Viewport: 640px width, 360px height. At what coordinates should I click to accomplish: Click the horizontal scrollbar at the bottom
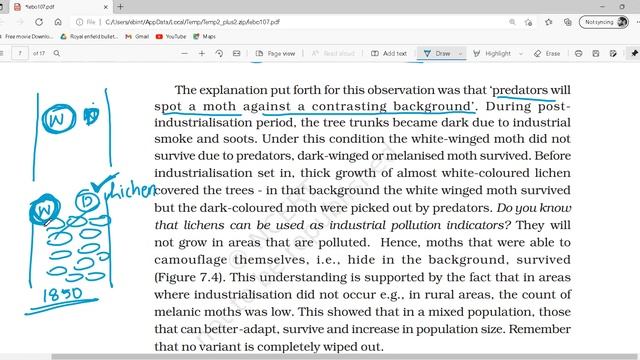click(x=344, y=357)
